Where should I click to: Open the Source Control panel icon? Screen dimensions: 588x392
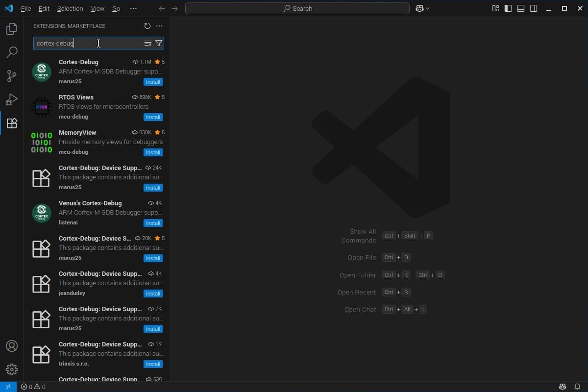click(x=12, y=76)
